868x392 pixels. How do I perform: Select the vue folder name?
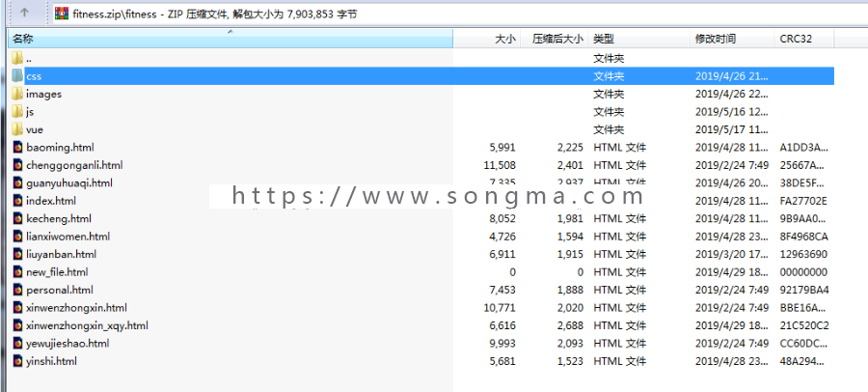tap(35, 129)
